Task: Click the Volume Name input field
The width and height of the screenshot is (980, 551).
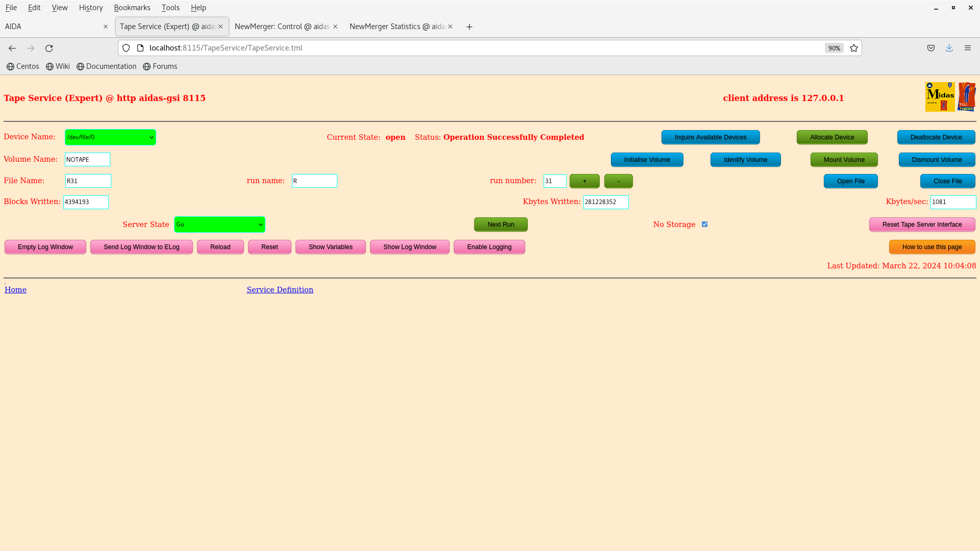Action: click(x=87, y=160)
